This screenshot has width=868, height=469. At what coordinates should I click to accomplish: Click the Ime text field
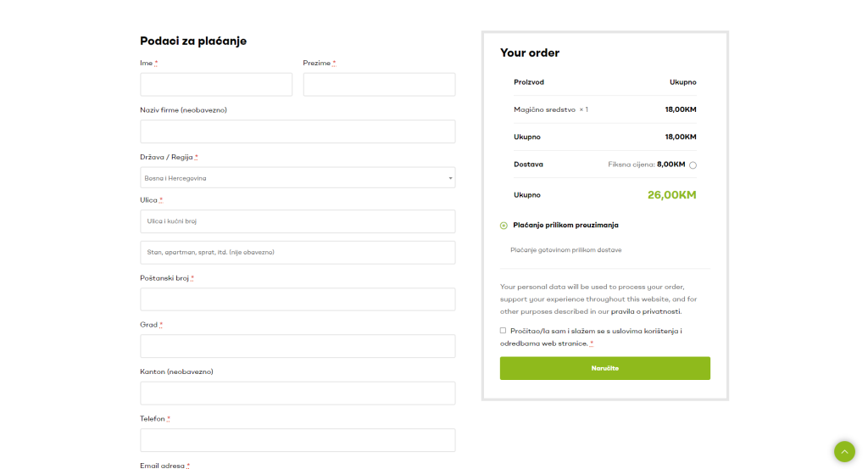216,85
